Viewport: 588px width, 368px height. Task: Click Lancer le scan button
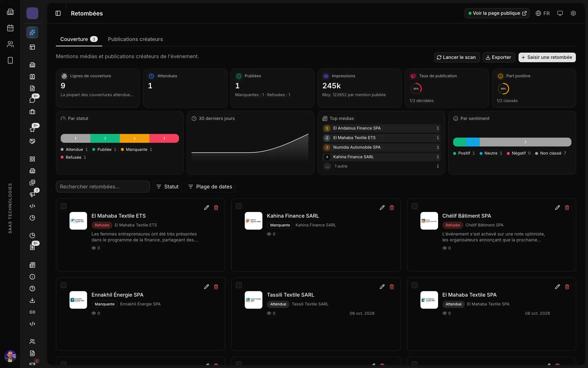pos(457,57)
